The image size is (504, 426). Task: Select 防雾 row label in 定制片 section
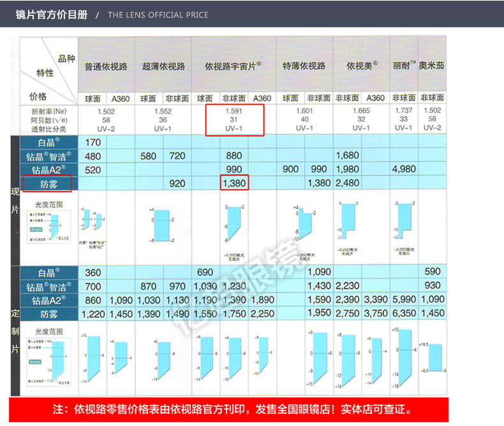tap(49, 314)
